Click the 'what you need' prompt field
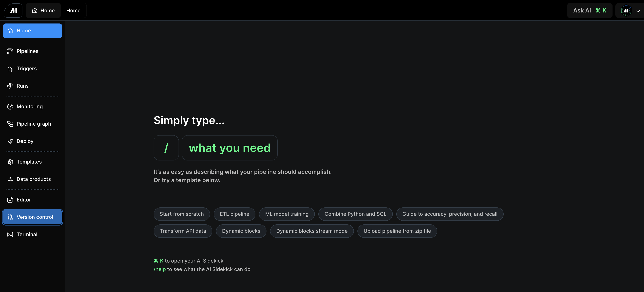This screenshot has height=292, width=644. 229,148
